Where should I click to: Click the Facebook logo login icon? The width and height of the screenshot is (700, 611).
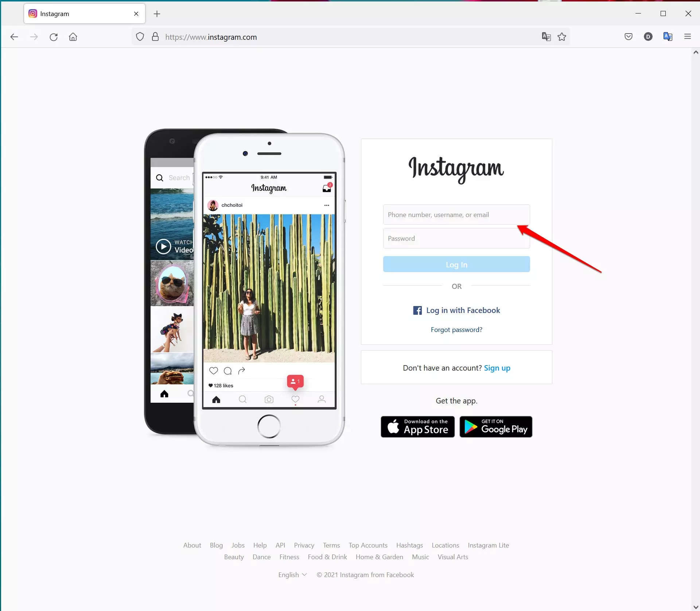coord(418,310)
